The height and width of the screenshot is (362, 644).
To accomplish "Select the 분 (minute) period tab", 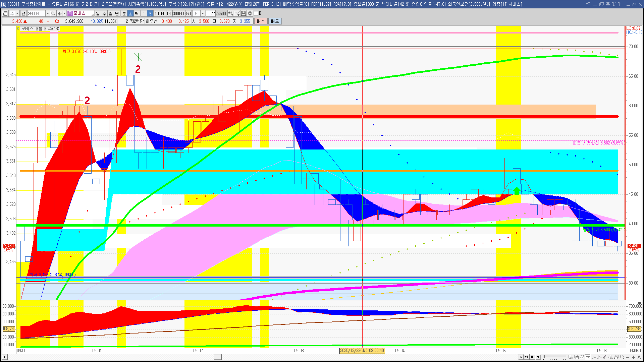I will [x=124, y=13].
